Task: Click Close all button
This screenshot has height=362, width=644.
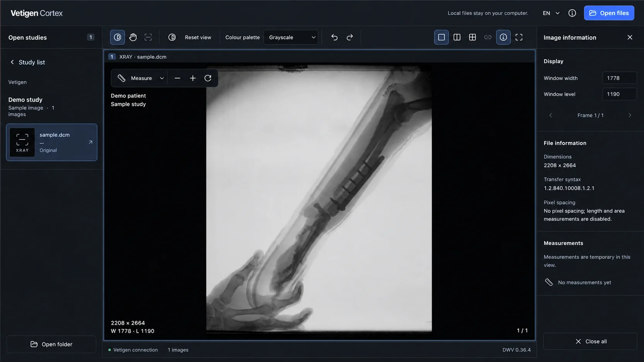Action: tap(590, 342)
